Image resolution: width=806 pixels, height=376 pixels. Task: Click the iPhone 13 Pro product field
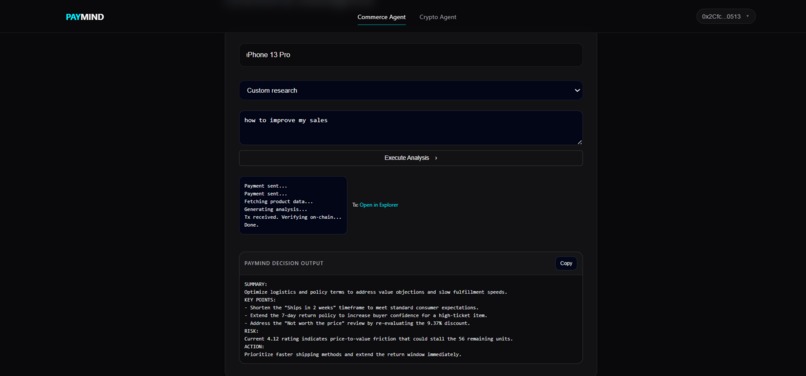pos(411,55)
